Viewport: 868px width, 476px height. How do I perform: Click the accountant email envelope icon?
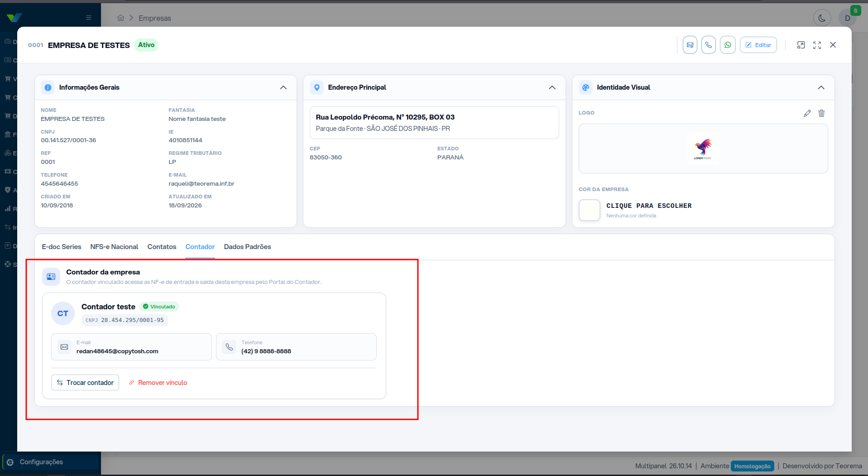(64, 347)
